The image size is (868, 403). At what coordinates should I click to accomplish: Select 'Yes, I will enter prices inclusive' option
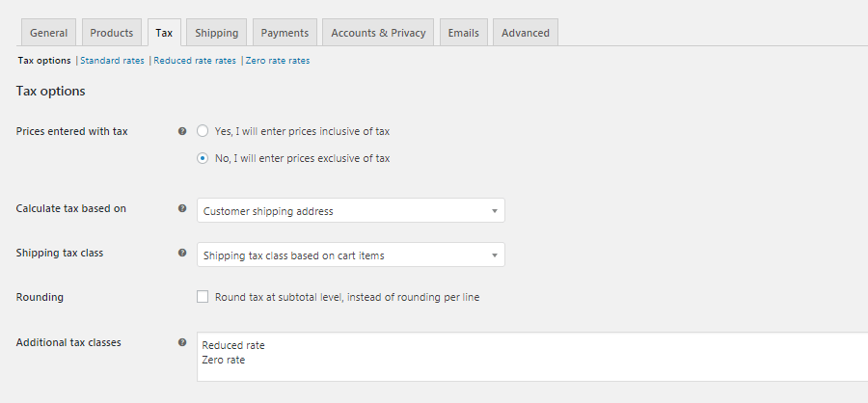click(203, 131)
